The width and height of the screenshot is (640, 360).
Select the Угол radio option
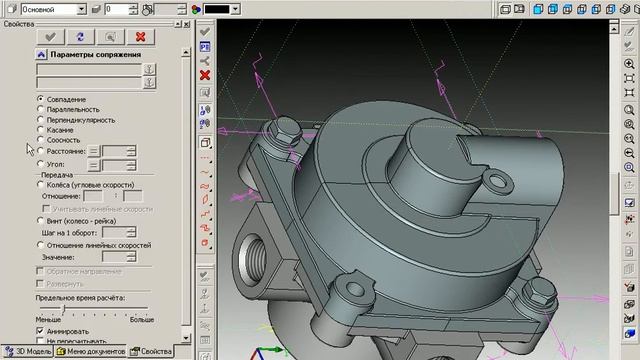click(x=40, y=164)
